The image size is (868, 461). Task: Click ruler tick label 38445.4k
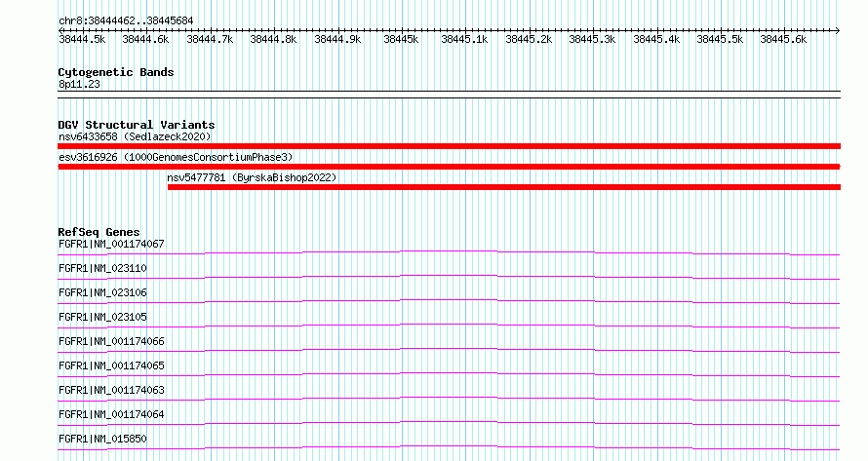click(x=656, y=39)
